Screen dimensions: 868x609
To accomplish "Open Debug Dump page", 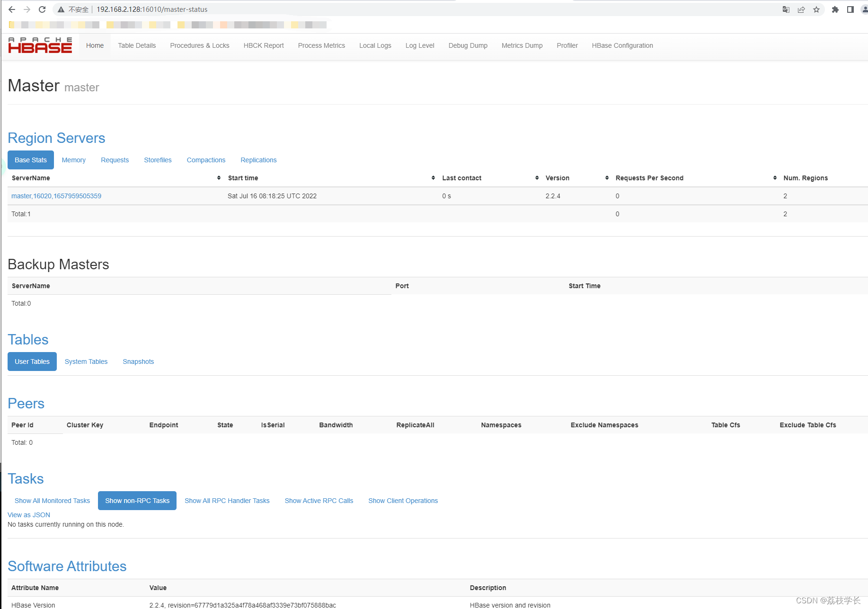I will coord(468,45).
